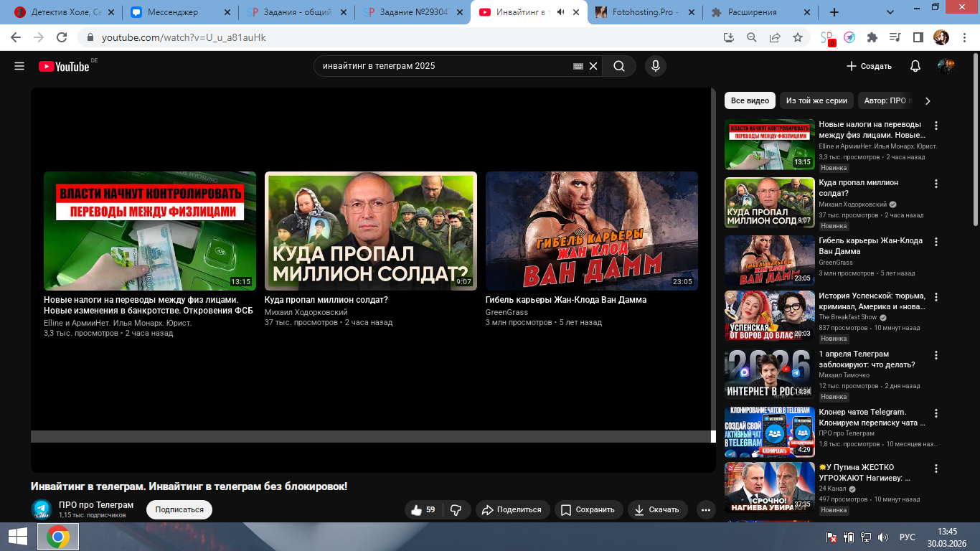980x551 pixels.
Task: Play end-screen video Гибель карьеры Жан-Клода Ван Дамма
Action: [x=592, y=231]
